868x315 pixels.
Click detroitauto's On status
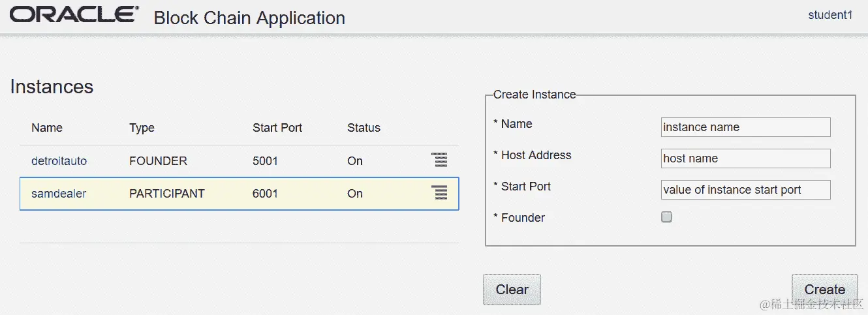tap(355, 161)
